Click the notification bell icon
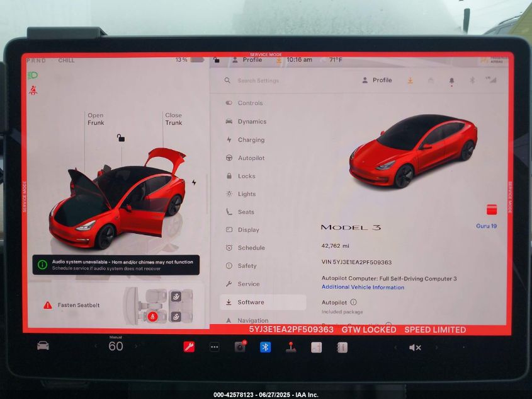 (451, 81)
